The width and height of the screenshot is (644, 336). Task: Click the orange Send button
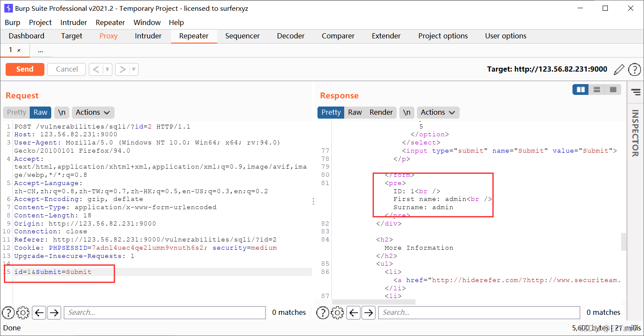coord(25,69)
